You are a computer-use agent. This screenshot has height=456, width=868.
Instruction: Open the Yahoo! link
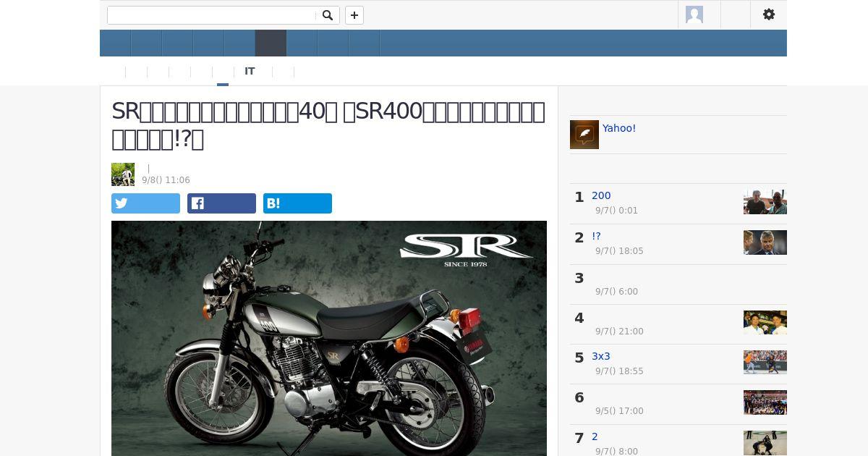[x=619, y=128]
